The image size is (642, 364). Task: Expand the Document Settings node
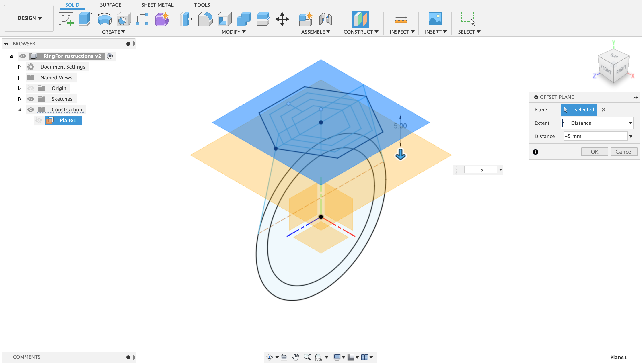click(x=20, y=67)
